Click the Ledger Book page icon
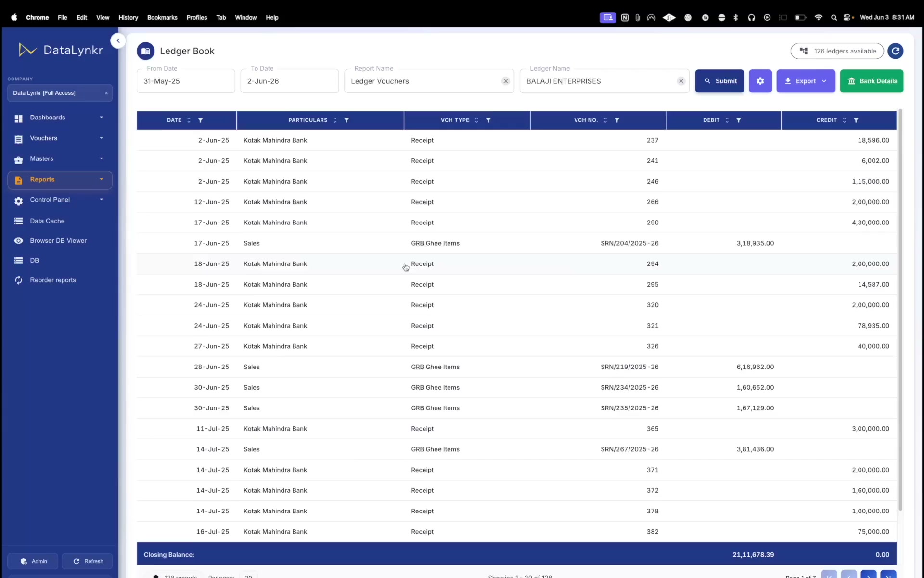 pos(145,51)
